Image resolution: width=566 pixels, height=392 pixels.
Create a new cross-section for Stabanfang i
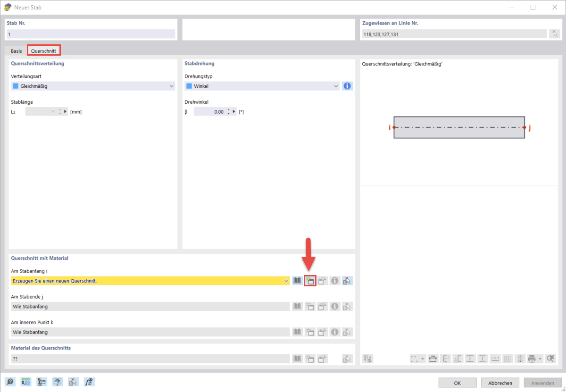(310, 281)
